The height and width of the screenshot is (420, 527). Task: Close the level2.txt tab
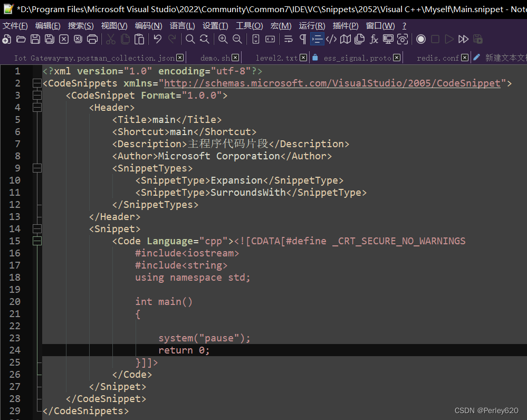point(303,58)
